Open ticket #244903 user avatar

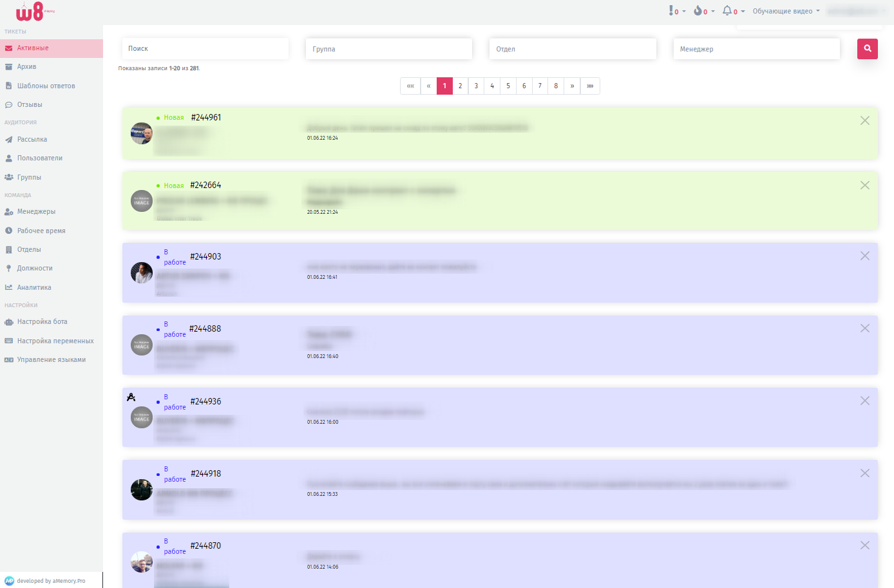point(142,272)
